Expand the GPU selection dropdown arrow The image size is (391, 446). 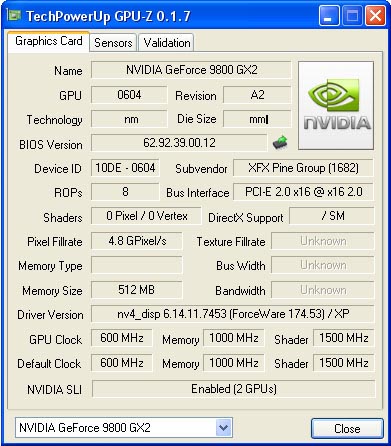pos(223,427)
